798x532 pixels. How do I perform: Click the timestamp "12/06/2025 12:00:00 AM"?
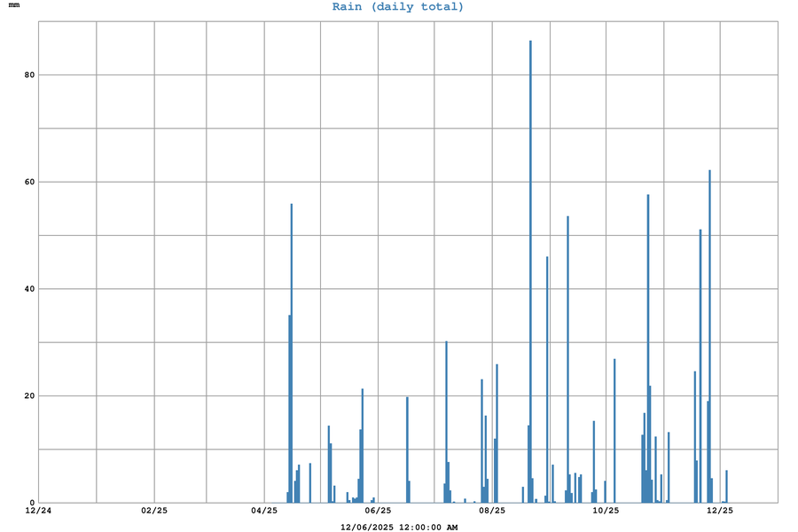point(399,528)
